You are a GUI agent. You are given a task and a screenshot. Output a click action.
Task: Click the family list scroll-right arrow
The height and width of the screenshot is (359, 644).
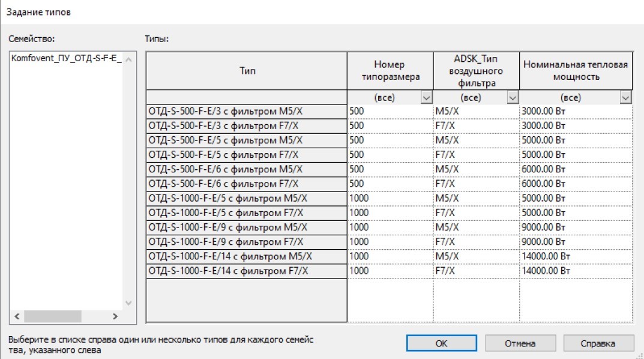[115, 316]
